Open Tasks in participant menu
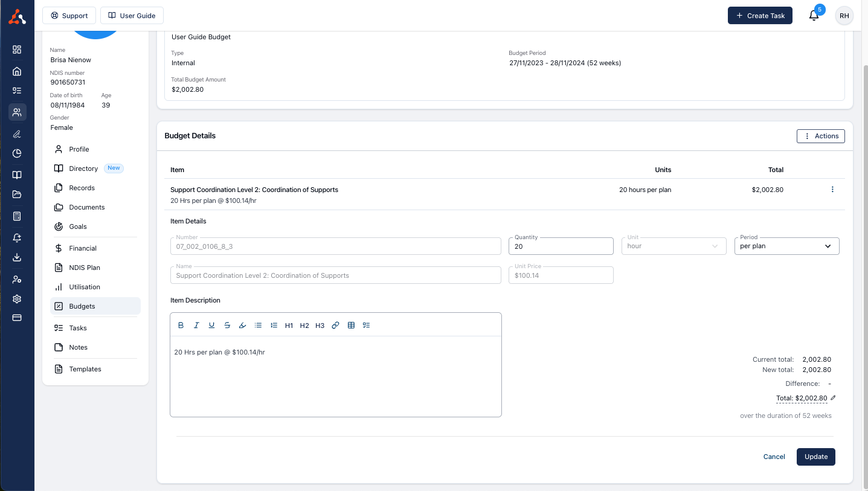 click(x=95, y=328)
